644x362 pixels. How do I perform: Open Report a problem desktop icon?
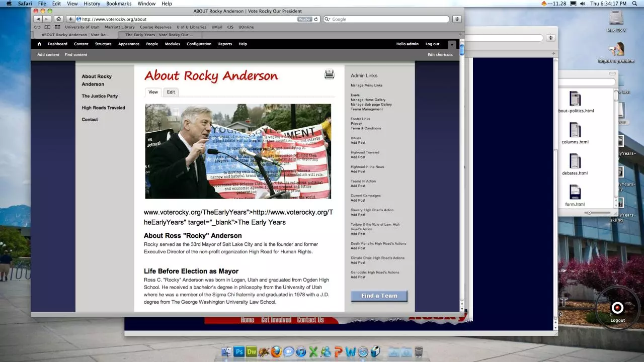[x=616, y=53]
